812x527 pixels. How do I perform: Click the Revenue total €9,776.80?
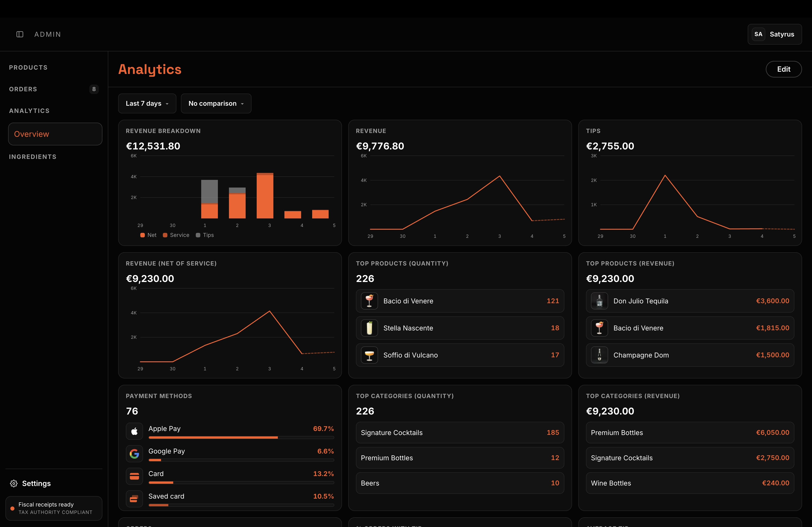pos(380,146)
